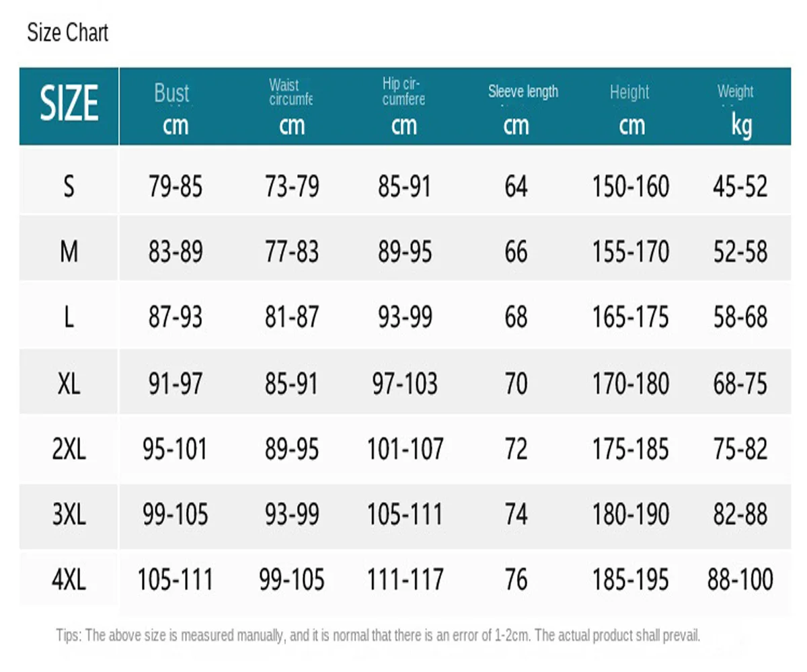This screenshot has width=807, height=672.
Task: Click sleeve length value 64 for size S
Action: (516, 186)
